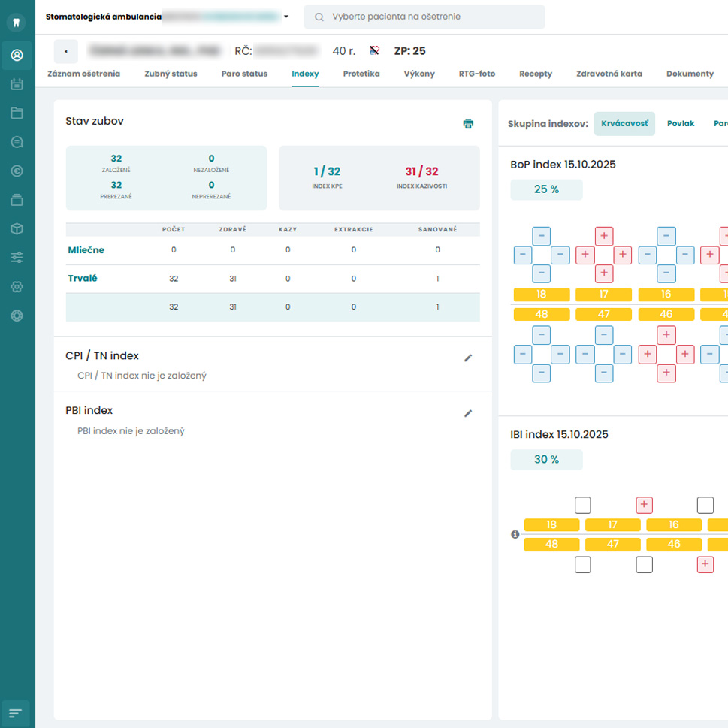Open the Protetika tab
The height and width of the screenshot is (728, 728).
pyautogui.click(x=361, y=74)
